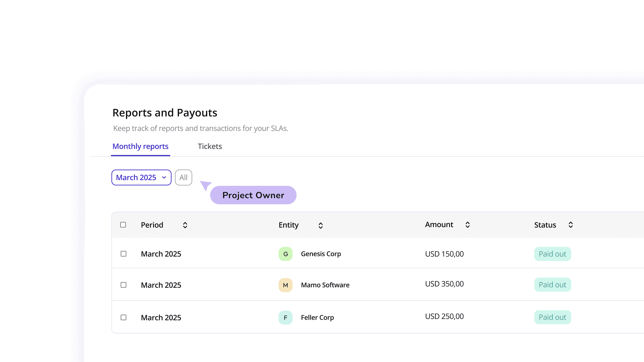Sort by Status column arrows
The width and height of the screenshot is (644, 362).
tap(571, 224)
